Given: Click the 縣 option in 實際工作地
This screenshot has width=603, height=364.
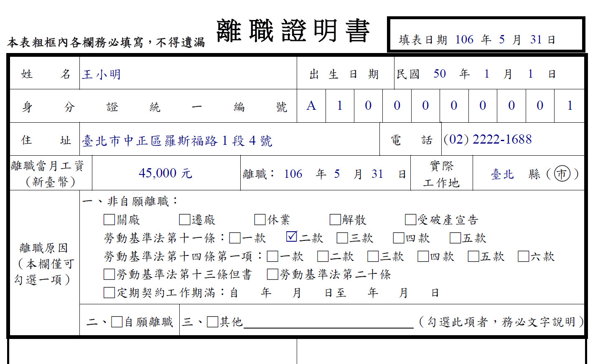Looking at the screenshot, I should tap(534, 174).
